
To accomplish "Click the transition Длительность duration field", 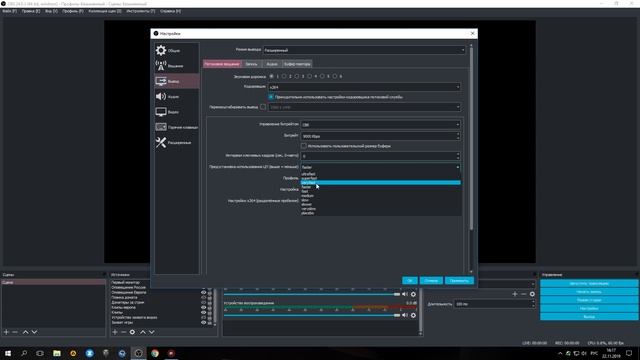I will click(494, 304).
